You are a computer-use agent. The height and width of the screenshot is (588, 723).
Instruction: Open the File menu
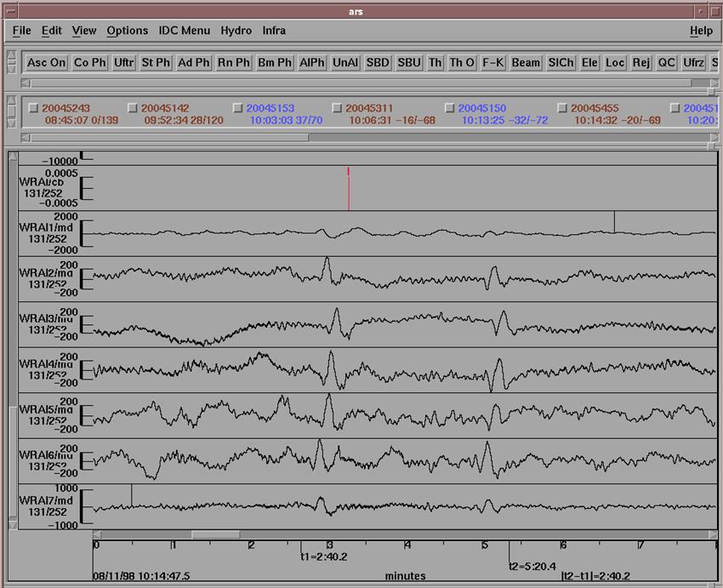[x=21, y=31]
